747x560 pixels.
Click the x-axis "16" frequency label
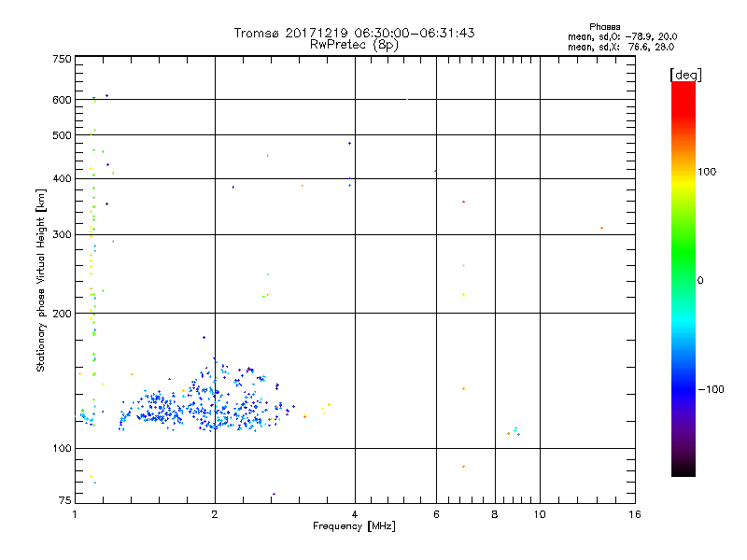(x=635, y=514)
